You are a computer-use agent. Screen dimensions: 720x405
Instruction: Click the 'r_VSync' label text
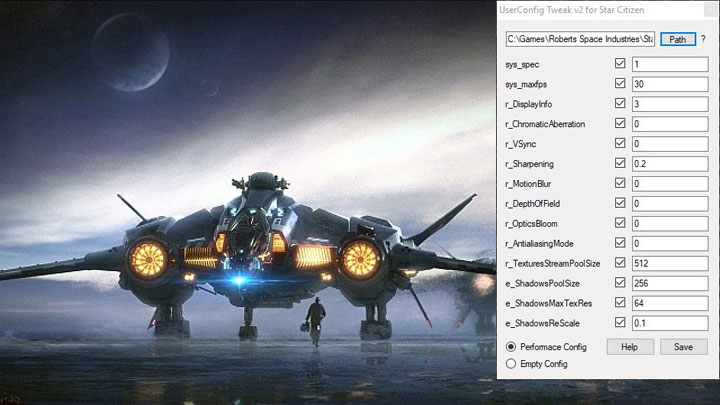coord(521,144)
